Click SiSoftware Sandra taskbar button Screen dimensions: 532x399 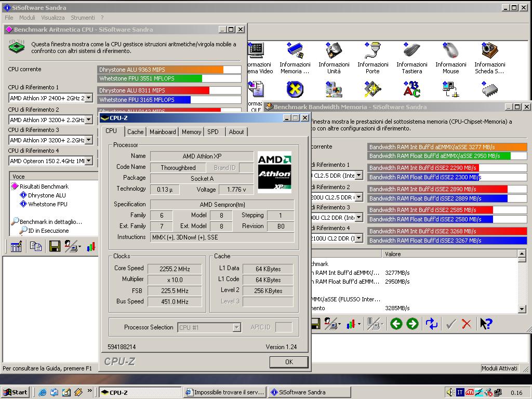[x=310, y=392]
